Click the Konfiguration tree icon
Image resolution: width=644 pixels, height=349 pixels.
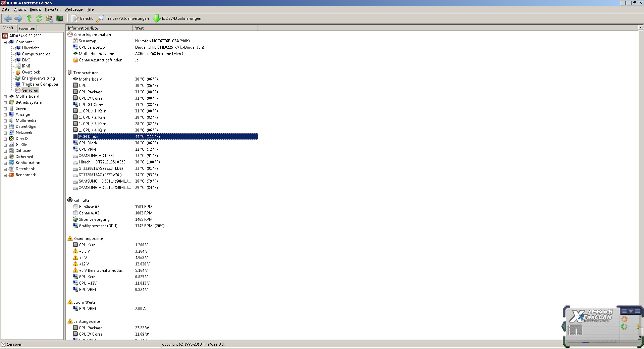(11, 163)
